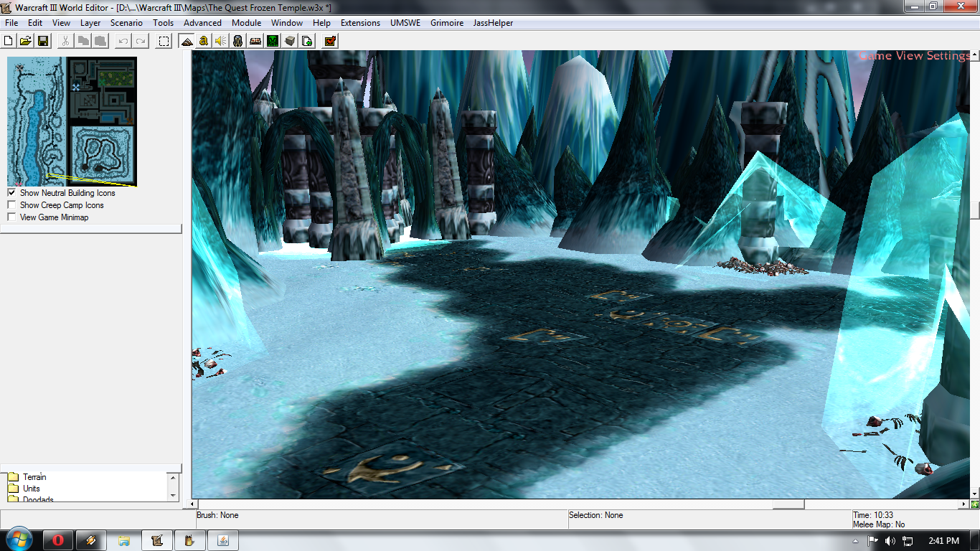The image size is (980, 551).
Task: Open the UMSWE menu
Action: click(405, 23)
